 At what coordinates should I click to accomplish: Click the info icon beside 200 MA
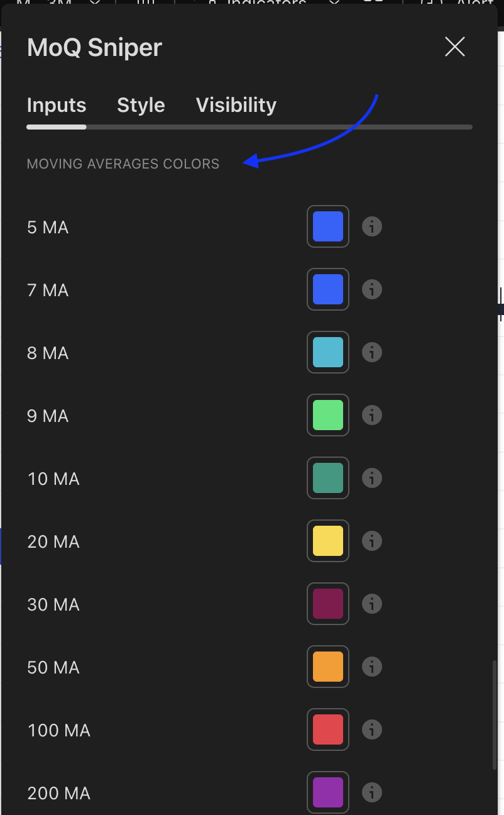click(372, 791)
